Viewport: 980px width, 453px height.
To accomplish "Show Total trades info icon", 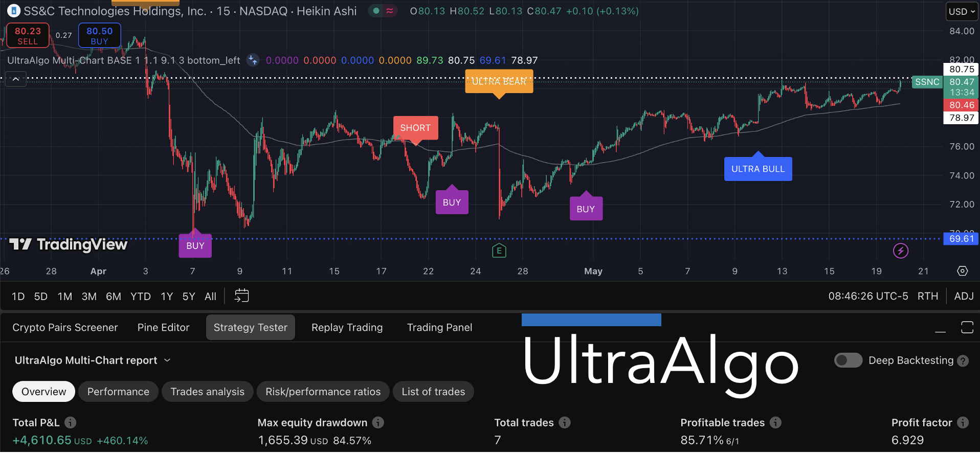I will 565,422.
